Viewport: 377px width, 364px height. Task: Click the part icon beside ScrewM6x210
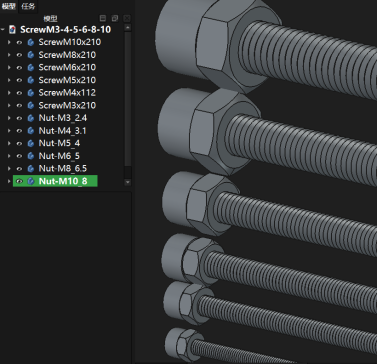tap(31, 68)
